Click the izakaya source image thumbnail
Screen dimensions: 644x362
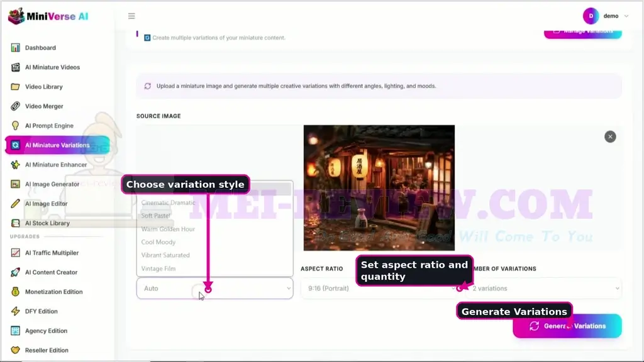(379, 188)
